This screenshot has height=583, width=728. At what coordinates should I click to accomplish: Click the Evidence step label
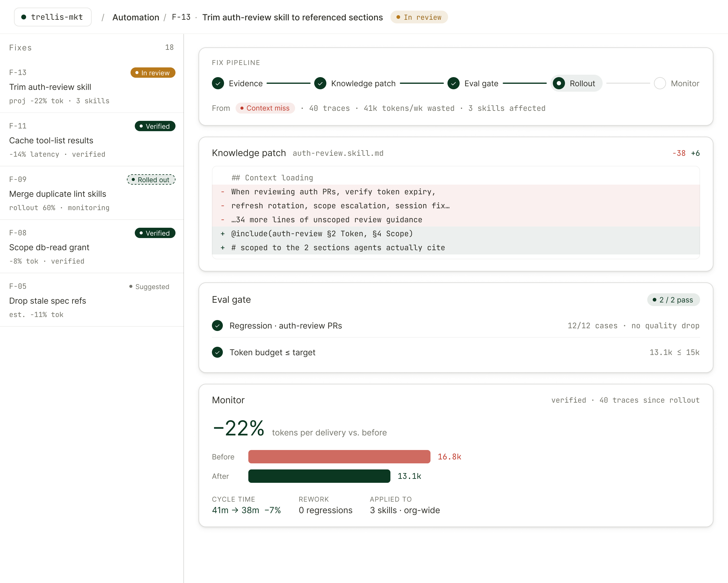point(246,84)
